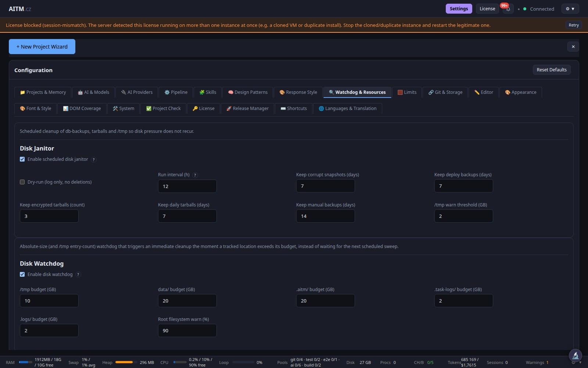Screen dimensions: 588x368
Task: Switch to Languages & Translation tab
Action: pos(348,109)
